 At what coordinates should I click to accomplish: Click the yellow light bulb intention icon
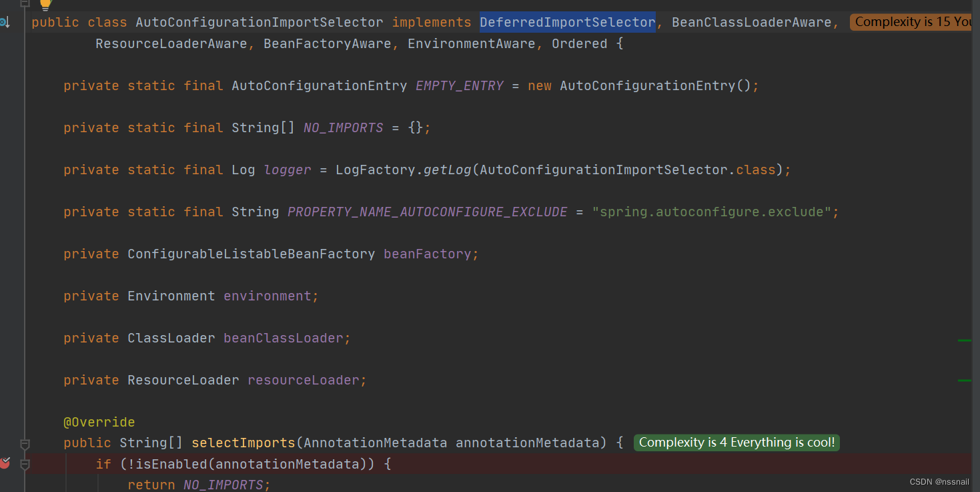pyautogui.click(x=45, y=5)
